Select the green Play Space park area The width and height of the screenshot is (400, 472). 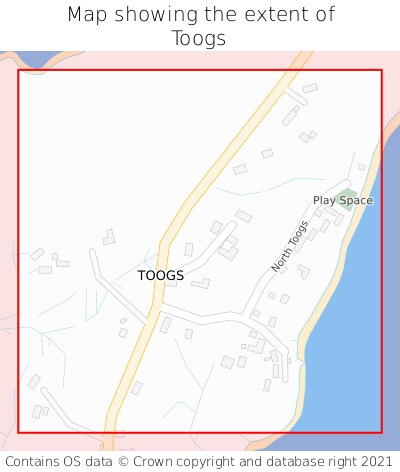347,199
